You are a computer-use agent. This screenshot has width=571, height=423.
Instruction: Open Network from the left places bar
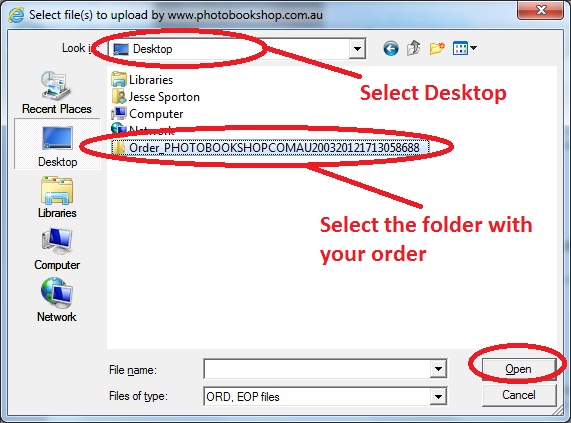(x=57, y=300)
